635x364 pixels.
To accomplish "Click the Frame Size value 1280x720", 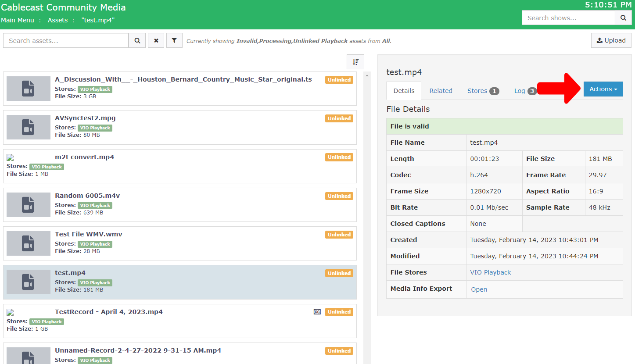I will click(485, 191).
